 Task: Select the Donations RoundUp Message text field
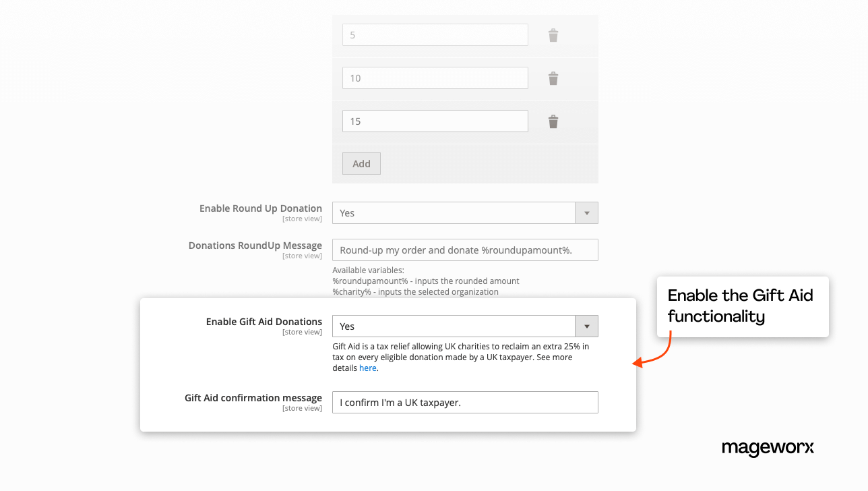(x=465, y=250)
